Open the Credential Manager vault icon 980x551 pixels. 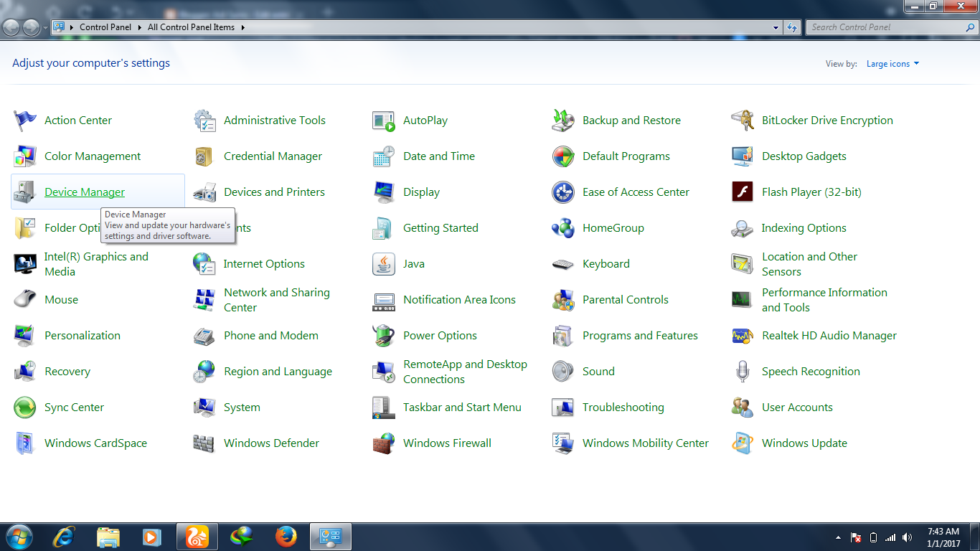204,156
